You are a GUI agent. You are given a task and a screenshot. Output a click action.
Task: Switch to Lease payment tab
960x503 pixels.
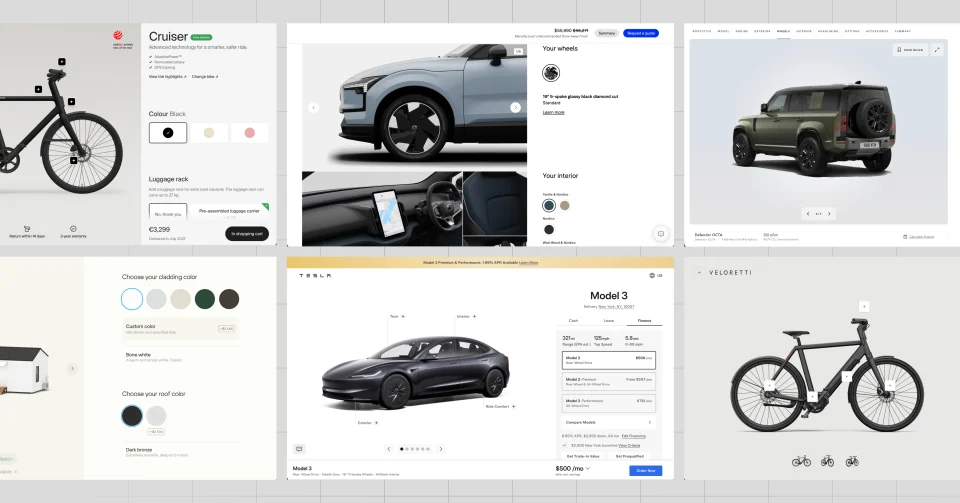click(609, 321)
